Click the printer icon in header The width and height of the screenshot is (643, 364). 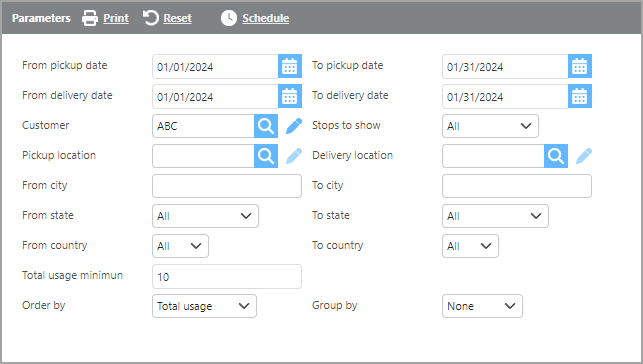point(90,18)
